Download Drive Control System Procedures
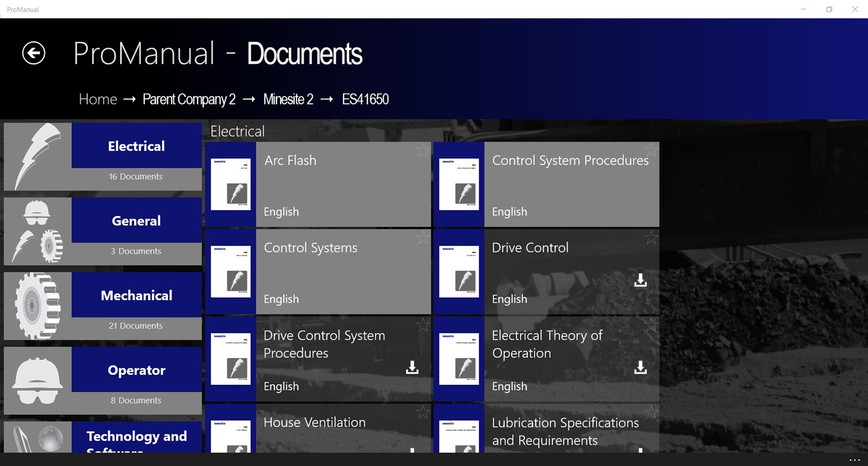 click(x=412, y=368)
